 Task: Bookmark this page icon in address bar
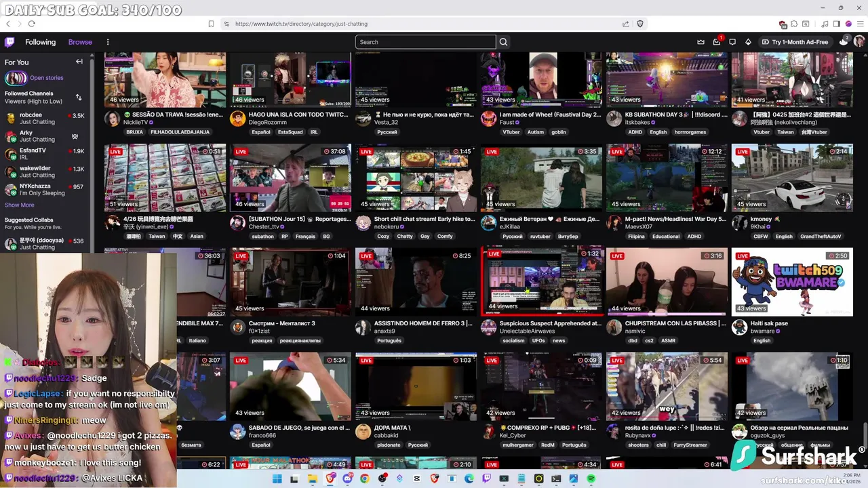pos(211,24)
